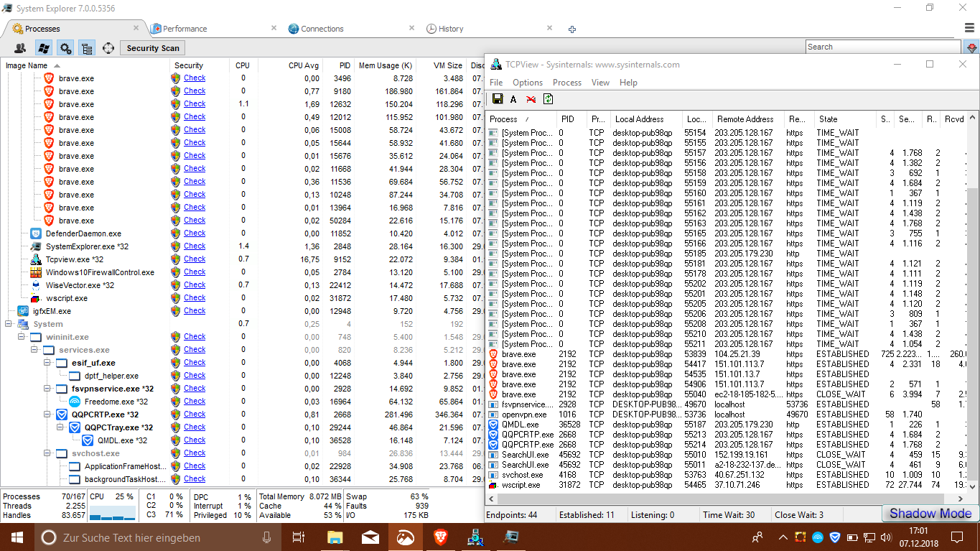Image resolution: width=980 pixels, height=551 pixels.
Task: Open the Options menu in TCPView
Action: [x=527, y=83]
